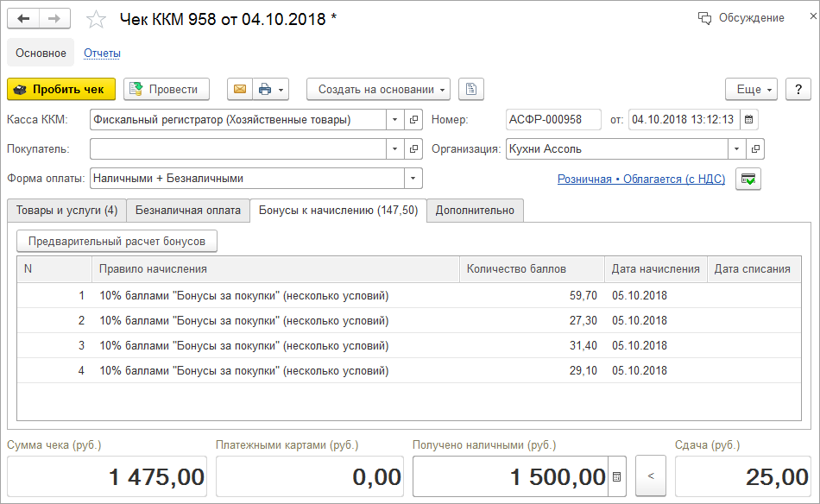Expand the Организация dropdown list

[x=736, y=149]
